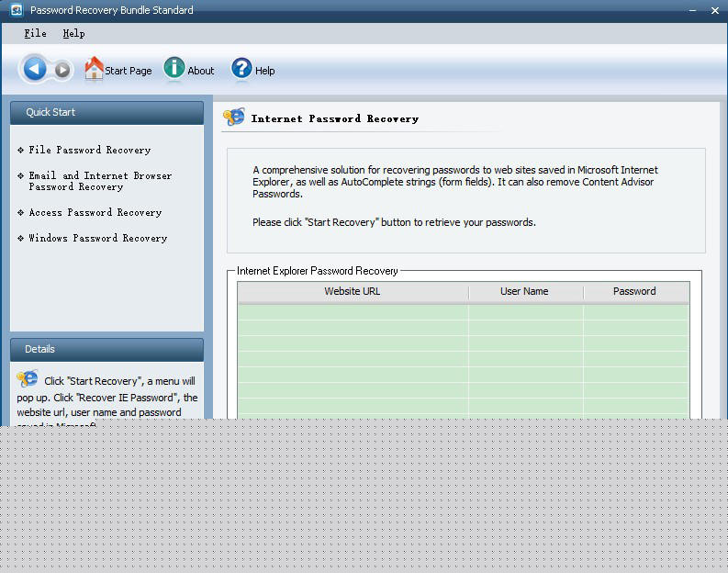Open the Help menu
The height and width of the screenshot is (573, 728).
(73, 33)
